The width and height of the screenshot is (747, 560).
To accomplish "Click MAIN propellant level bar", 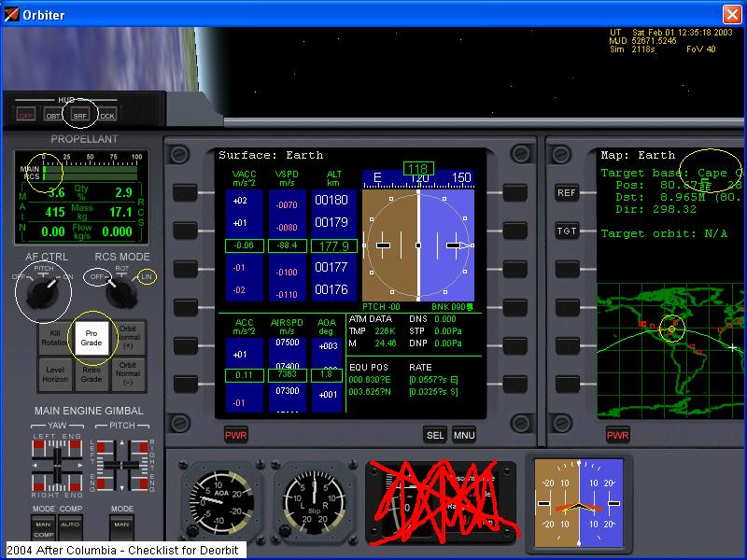I will click(x=91, y=169).
